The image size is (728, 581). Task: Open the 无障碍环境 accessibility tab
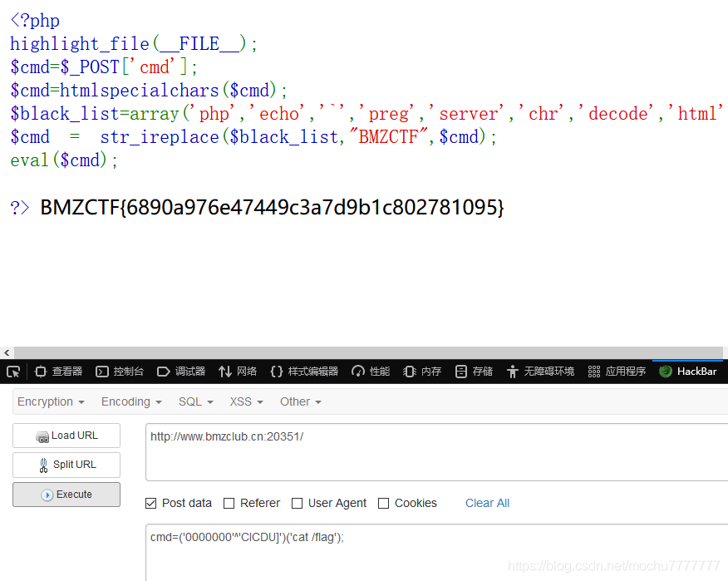[541, 372]
